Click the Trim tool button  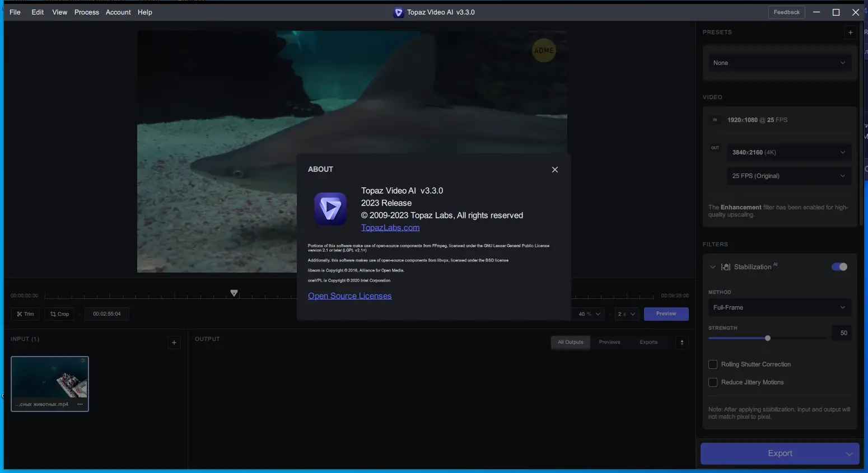click(25, 314)
